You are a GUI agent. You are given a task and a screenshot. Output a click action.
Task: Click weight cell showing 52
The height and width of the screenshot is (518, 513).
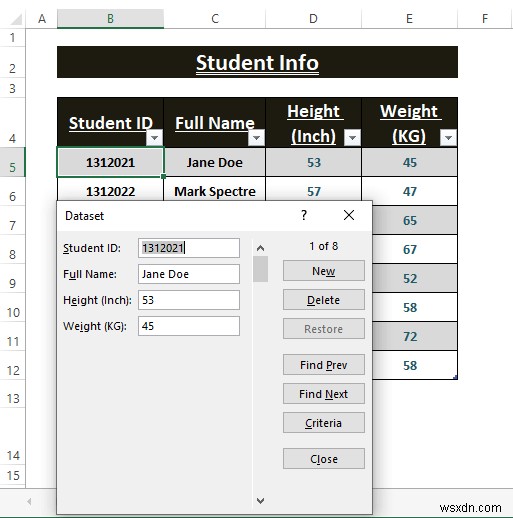coord(415,278)
